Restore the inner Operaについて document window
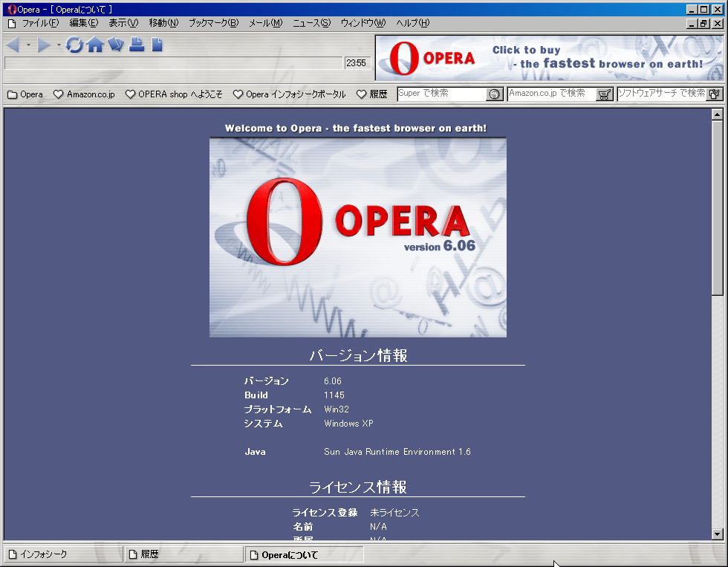Screen dimensions: 728x567 pyautogui.click(x=704, y=23)
